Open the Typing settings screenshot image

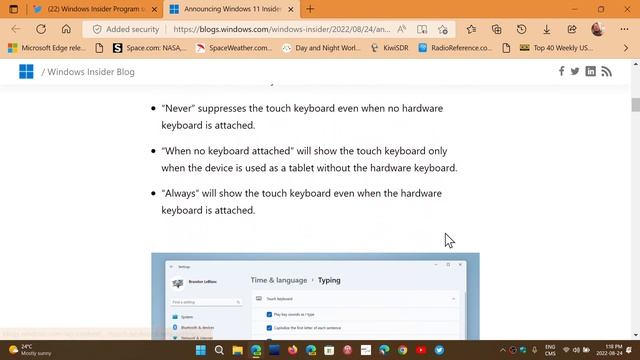(x=316, y=296)
